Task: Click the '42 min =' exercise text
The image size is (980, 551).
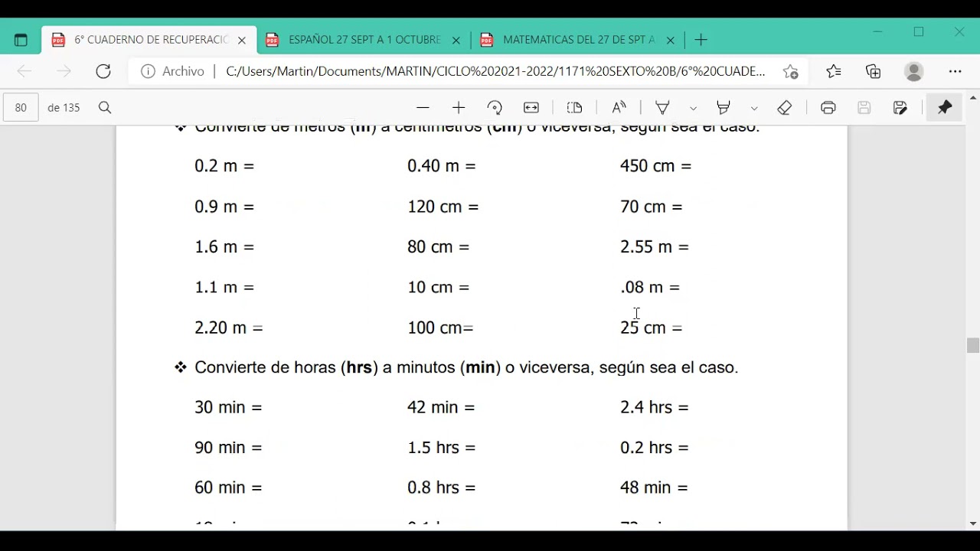Action: [x=441, y=408]
